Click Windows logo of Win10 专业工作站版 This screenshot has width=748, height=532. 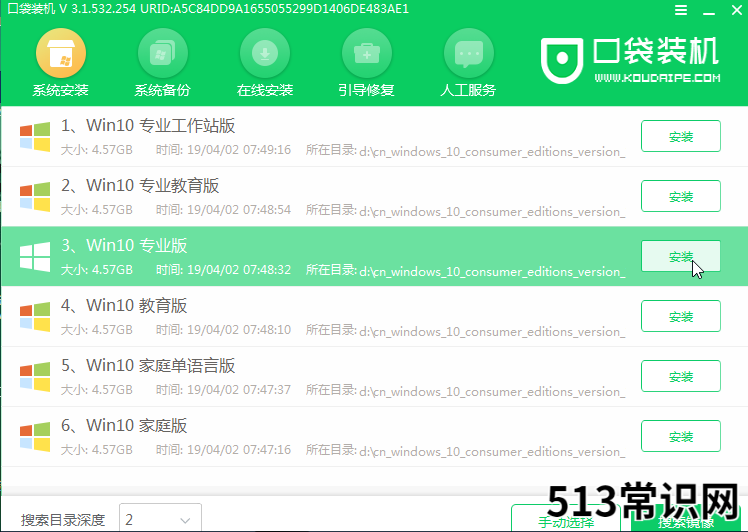pyautogui.click(x=35, y=137)
